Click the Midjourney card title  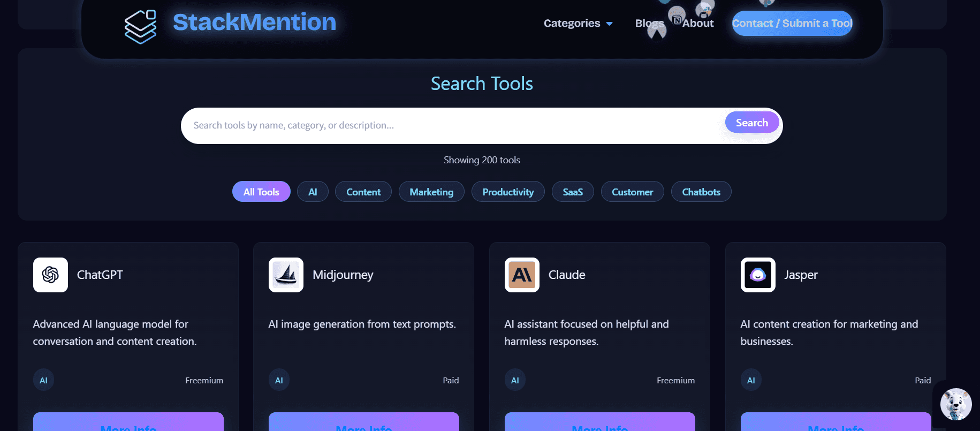(343, 275)
